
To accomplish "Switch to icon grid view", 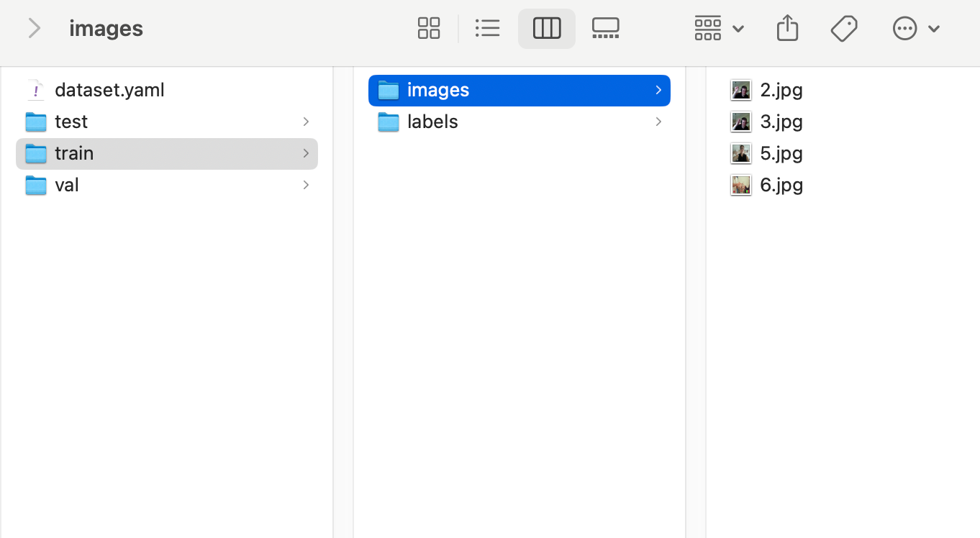I will 429,29.
